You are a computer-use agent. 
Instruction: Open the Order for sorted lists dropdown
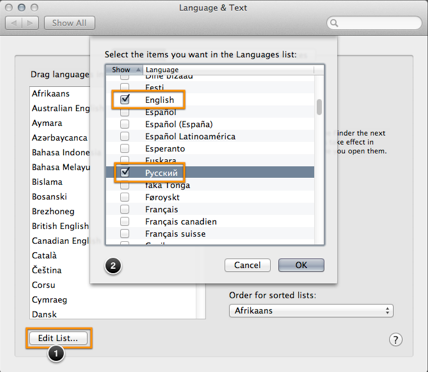pos(311,311)
